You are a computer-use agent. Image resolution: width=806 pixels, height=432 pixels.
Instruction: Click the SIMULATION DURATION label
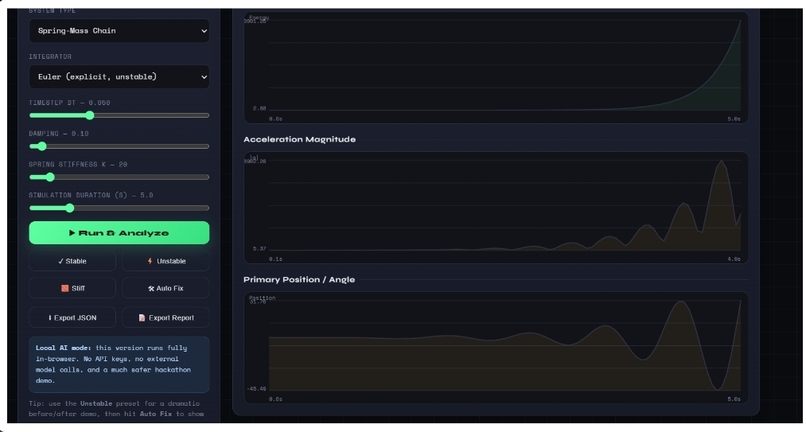(x=91, y=195)
